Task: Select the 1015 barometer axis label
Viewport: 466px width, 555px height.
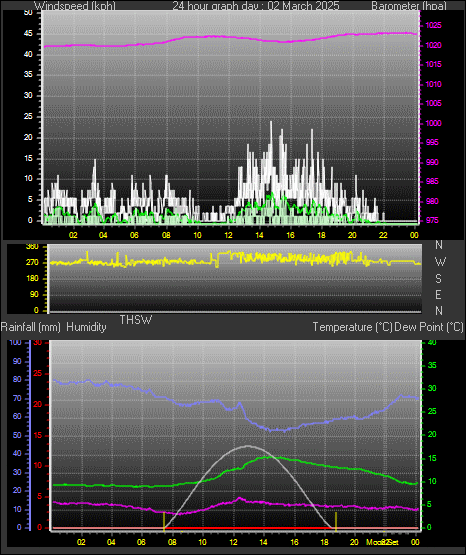Action: coord(433,64)
